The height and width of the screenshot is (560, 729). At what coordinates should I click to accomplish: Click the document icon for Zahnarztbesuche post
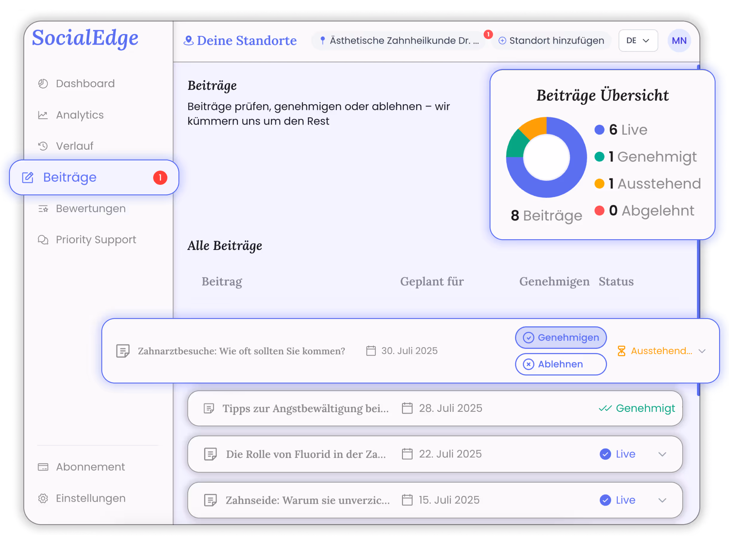click(123, 351)
